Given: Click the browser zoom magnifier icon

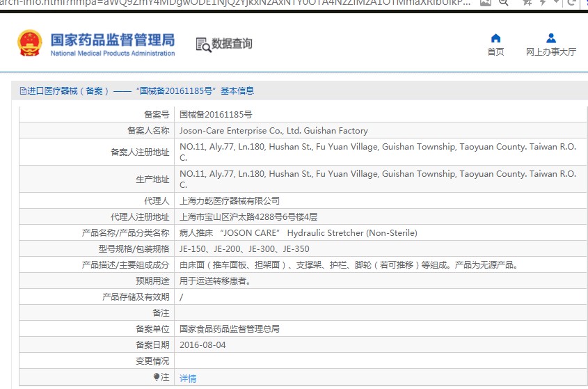Looking at the screenshot, I should pyautogui.click(x=503, y=2).
